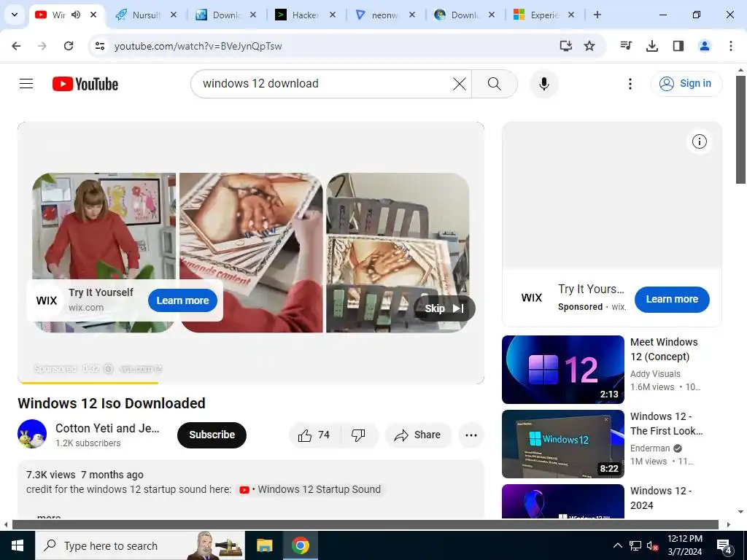This screenshot has height=560, width=747.
Task: Like the video with thumbs up
Action: tap(314, 435)
